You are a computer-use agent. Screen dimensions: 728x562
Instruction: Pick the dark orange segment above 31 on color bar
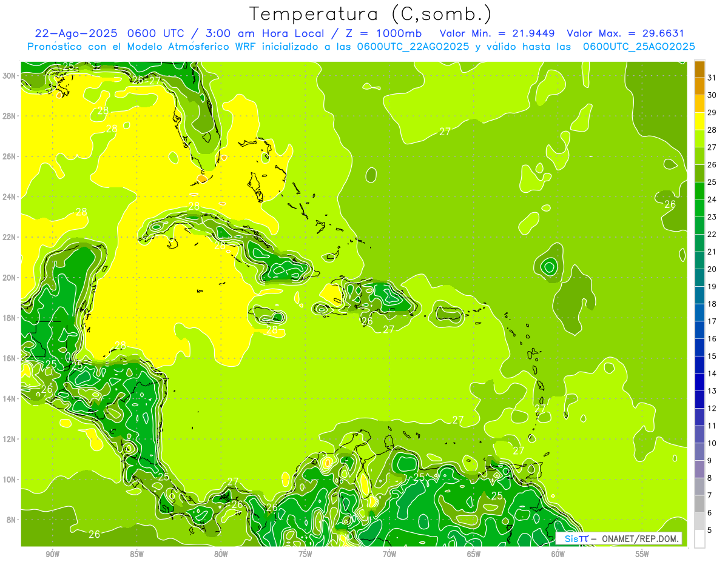pyautogui.click(x=699, y=69)
